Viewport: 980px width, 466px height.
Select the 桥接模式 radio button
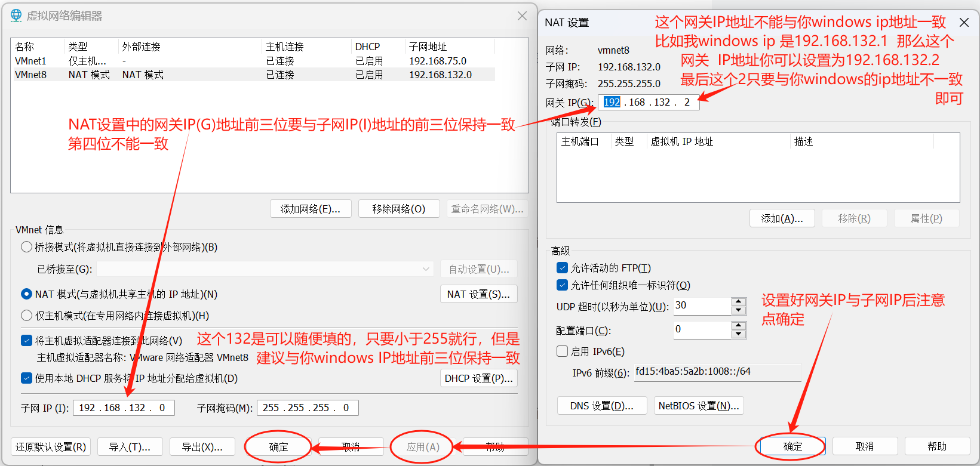pos(26,247)
